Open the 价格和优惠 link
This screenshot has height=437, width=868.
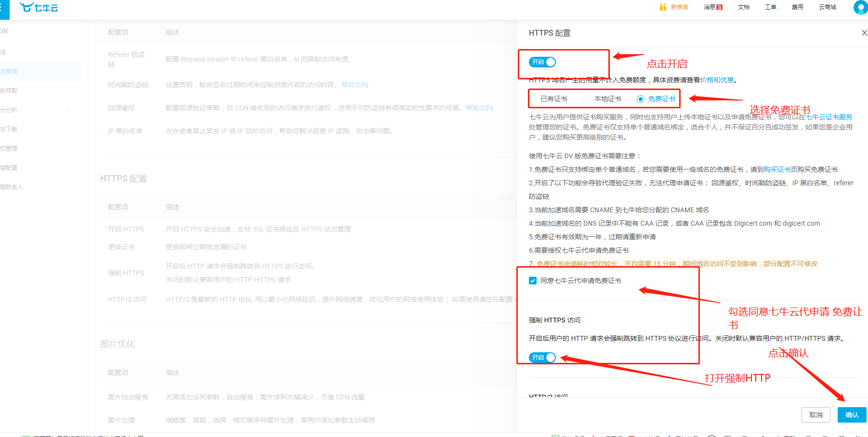point(717,80)
